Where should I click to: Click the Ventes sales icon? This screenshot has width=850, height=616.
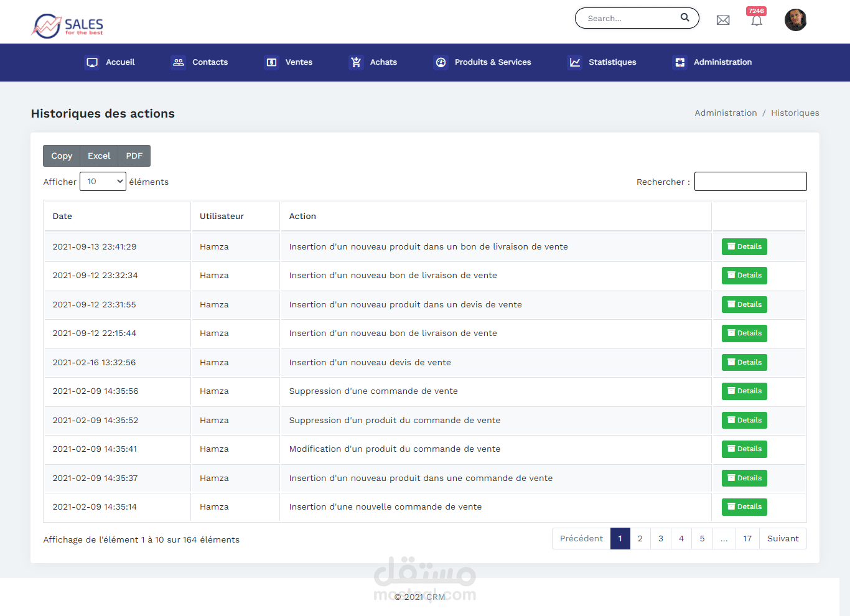coord(271,62)
